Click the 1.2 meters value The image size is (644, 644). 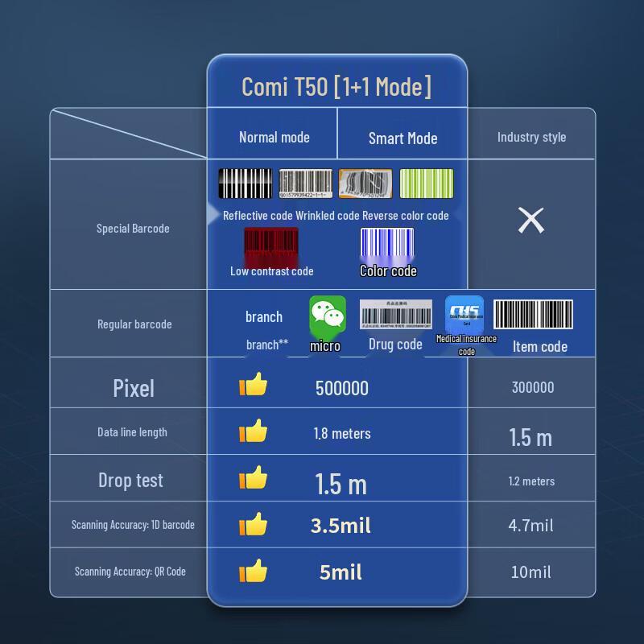tap(531, 481)
